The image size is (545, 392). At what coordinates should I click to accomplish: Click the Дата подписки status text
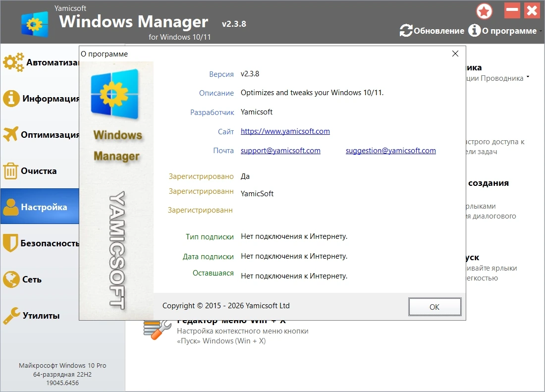pyautogui.click(x=294, y=256)
